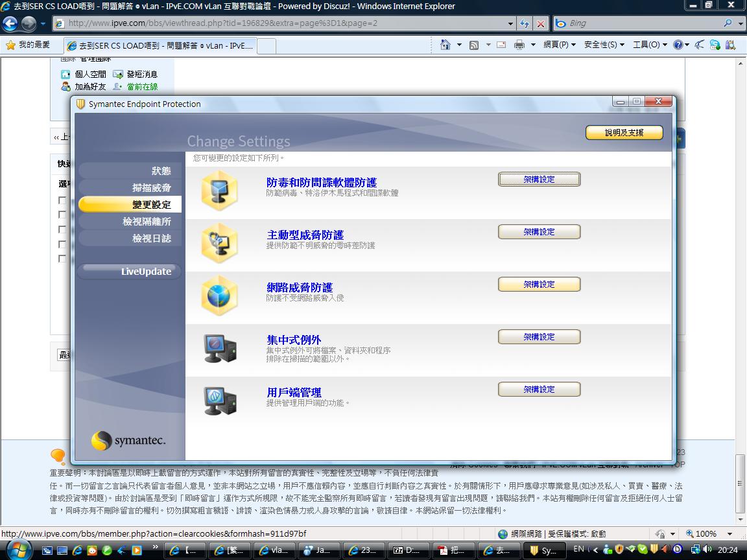The image size is (747, 560).
Task: Click the antivirus and antispyware protection icon
Action: (x=219, y=191)
